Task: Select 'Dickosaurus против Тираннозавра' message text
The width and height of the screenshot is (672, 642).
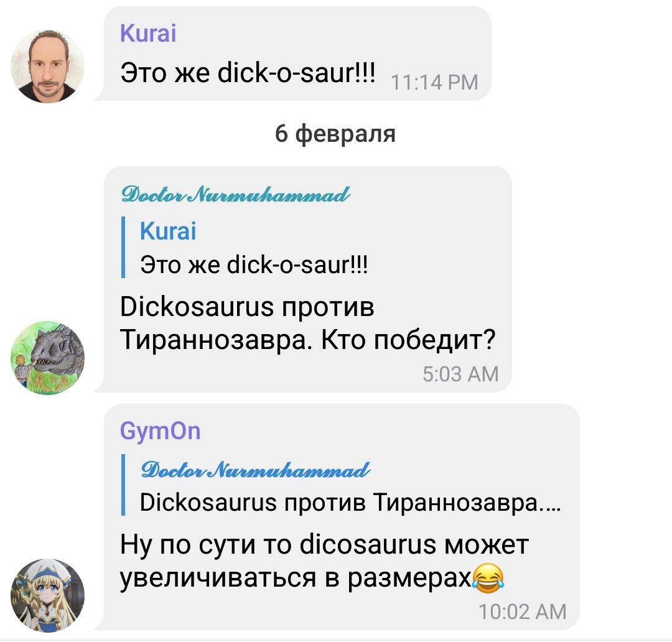Action: (x=307, y=323)
